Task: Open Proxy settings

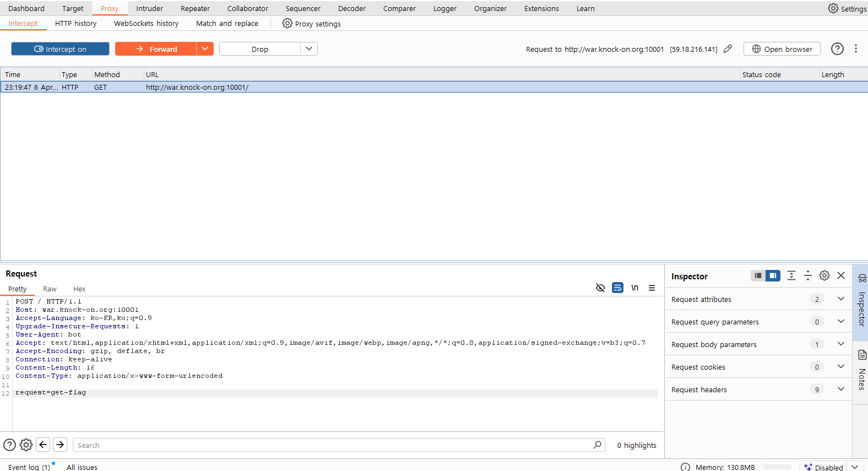Action: click(x=312, y=23)
